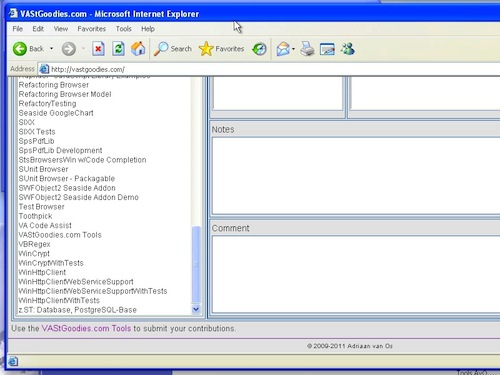Select WinHttpClientWebServiceSupport entry
This screenshot has height=375, width=500.
point(76,282)
